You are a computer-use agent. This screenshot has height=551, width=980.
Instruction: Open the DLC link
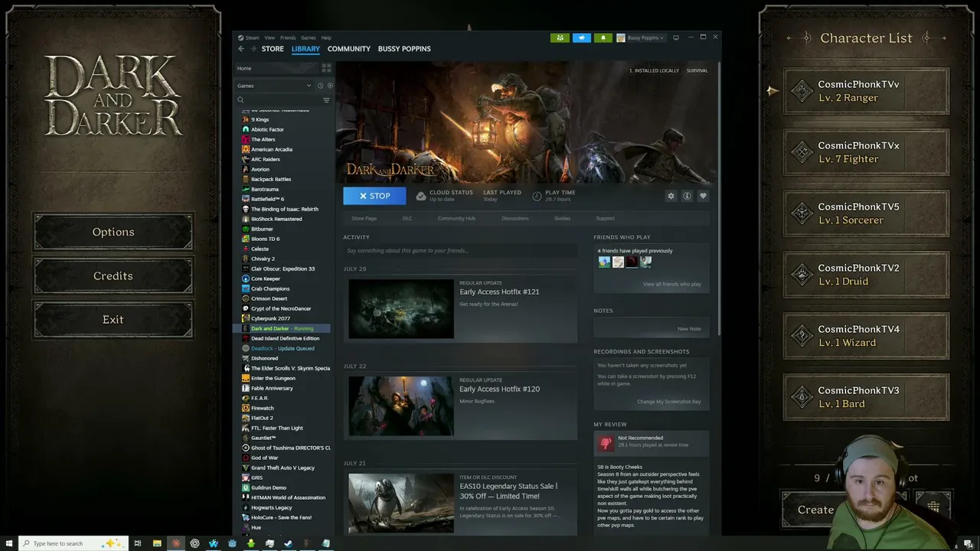click(407, 218)
